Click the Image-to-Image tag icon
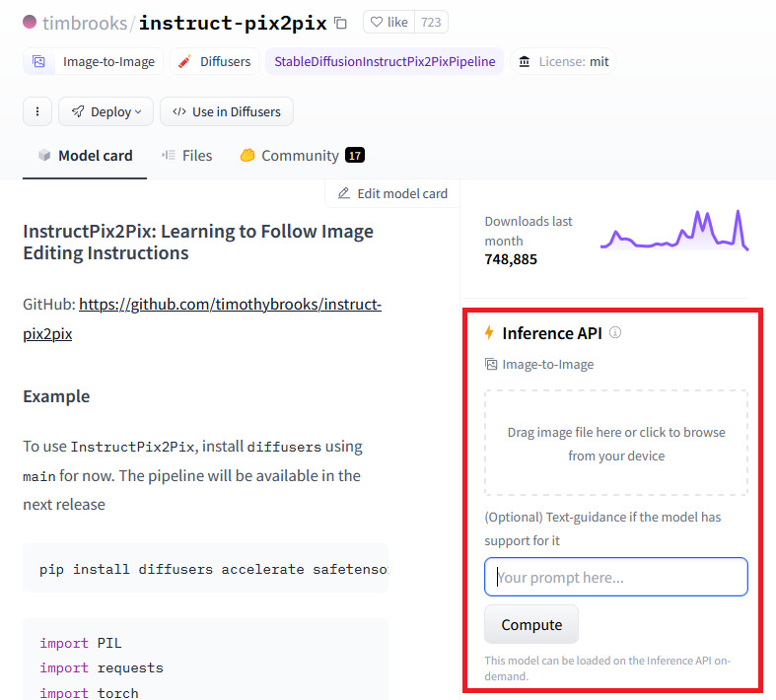This screenshot has height=700, width=776. pos(38,61)
